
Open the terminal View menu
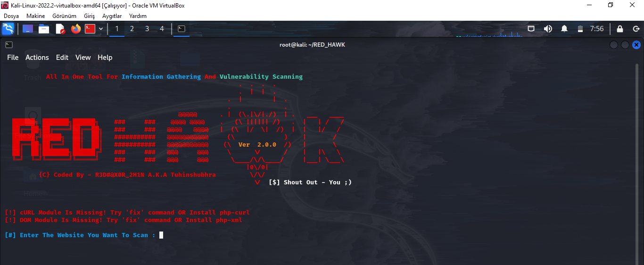pyautogui.click(x=83, y=58)
